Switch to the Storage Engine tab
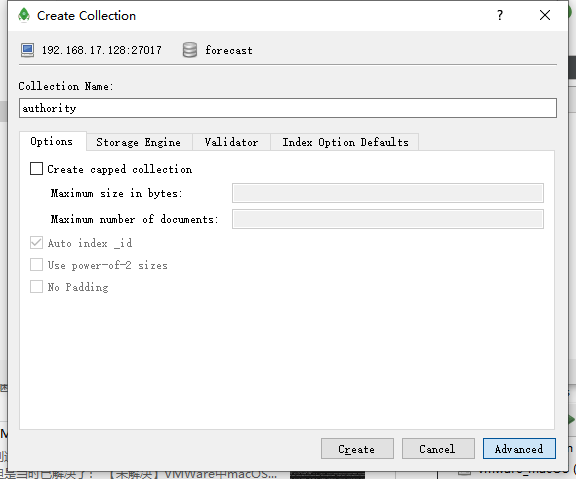The image size is (576, 479). 139,142
